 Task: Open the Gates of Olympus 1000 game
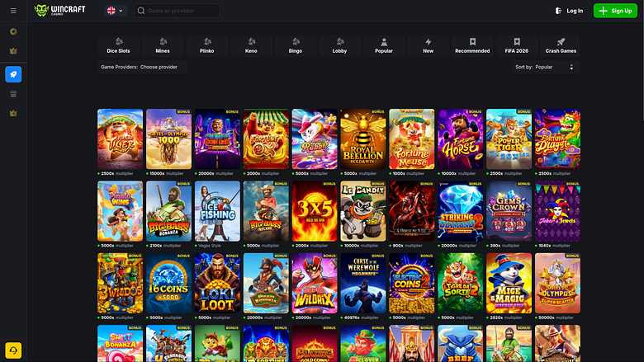[168, 139]
